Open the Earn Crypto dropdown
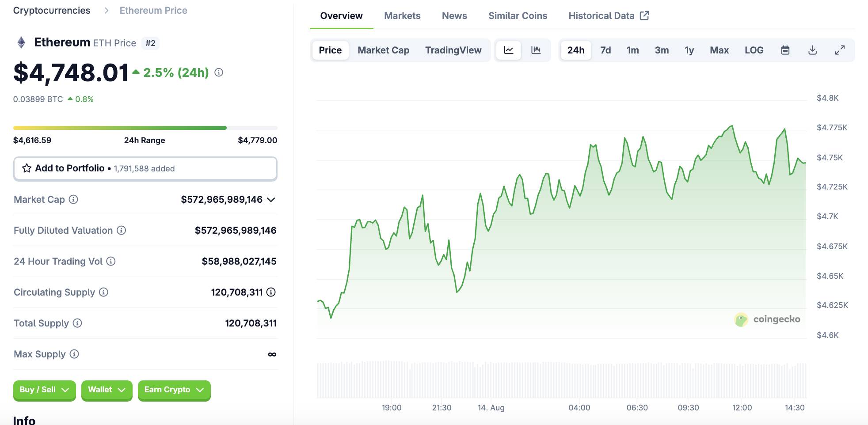 pos(174,390)
